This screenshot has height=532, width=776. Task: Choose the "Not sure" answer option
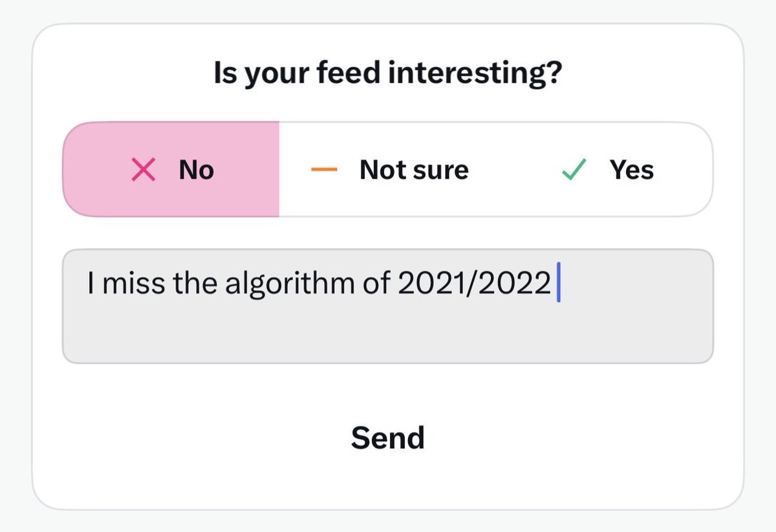(x=388, y=169)
